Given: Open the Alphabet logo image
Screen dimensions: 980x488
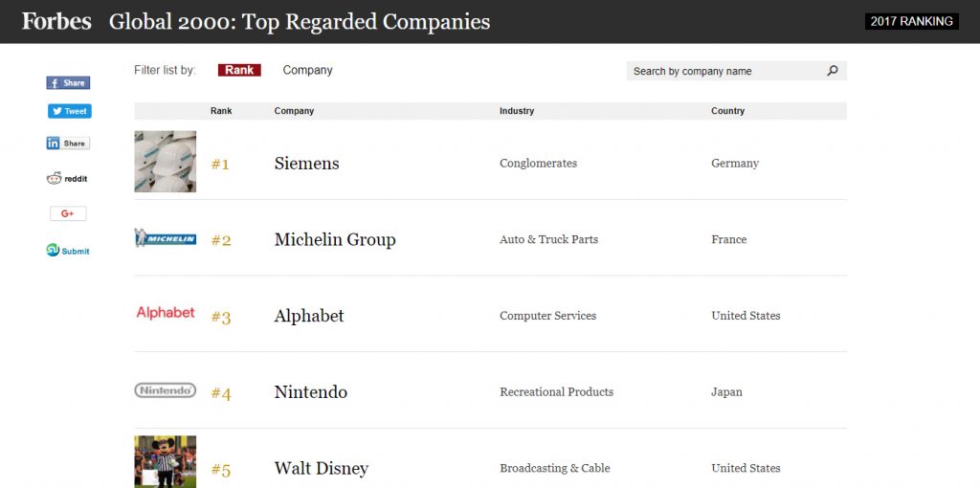Looking at the screenshot, I should pos(166,313).
